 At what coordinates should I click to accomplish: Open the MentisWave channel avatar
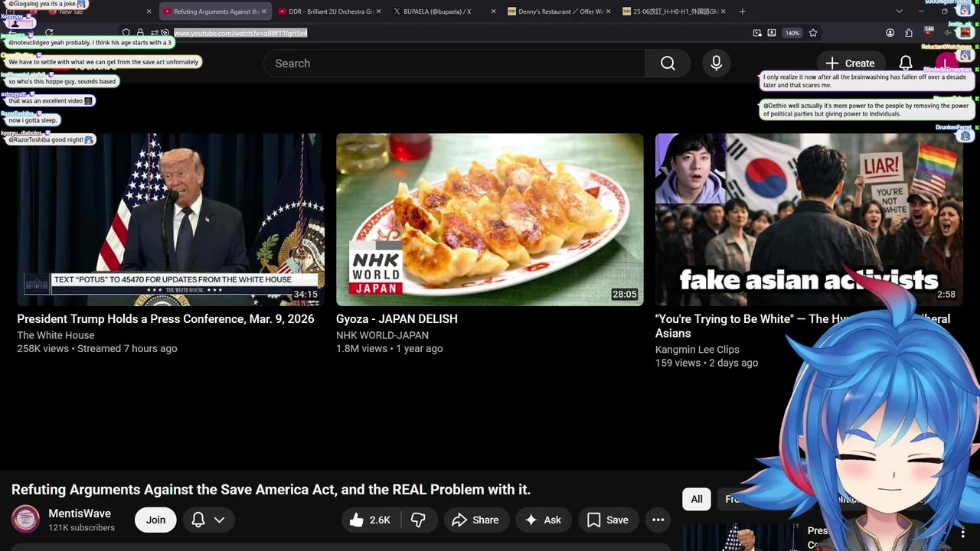point(25,520)
